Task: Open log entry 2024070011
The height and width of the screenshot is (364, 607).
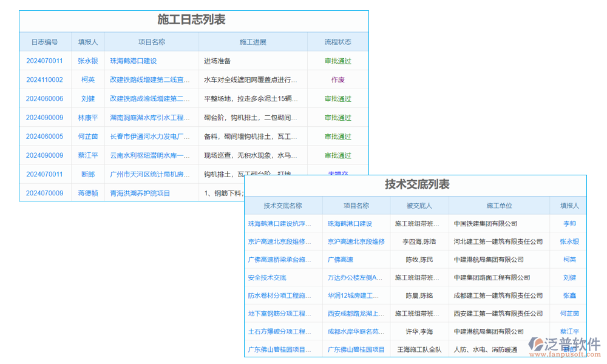Action: click(44, 61)
